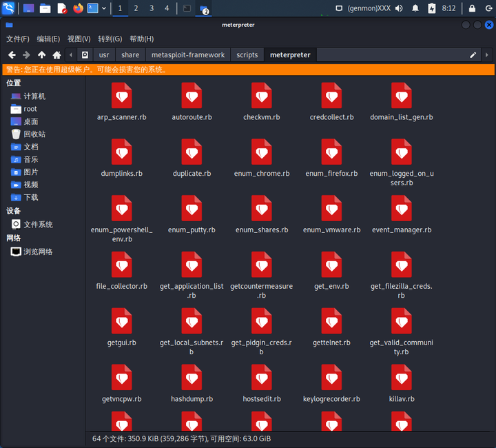Viewport: 496px width, 448px height.
Task: Switch to workspace 3
Action: [152, 8]
